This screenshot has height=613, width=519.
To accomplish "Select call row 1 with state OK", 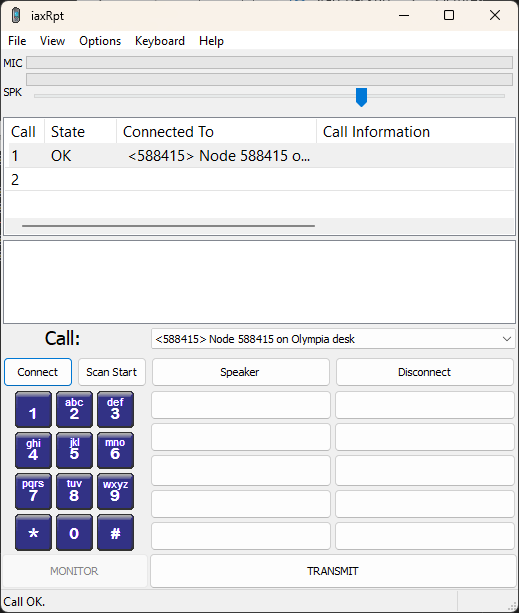I will click(260, 156).
